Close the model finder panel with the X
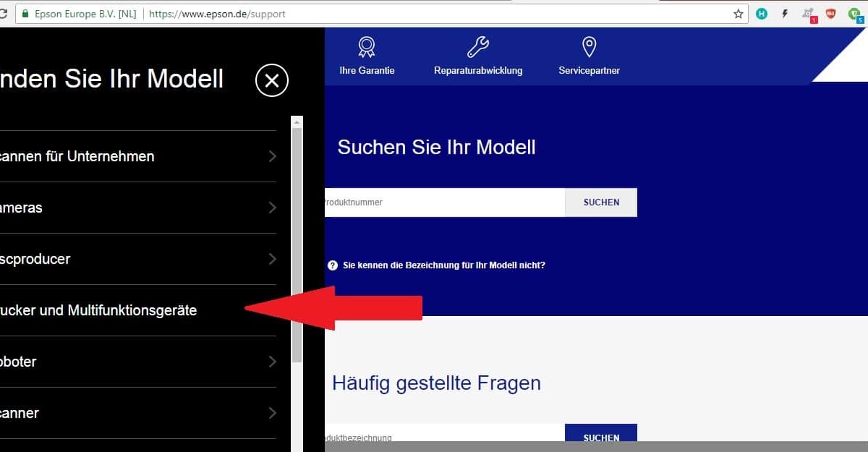Screen dimensions: 868x452 tap(272, 80)
